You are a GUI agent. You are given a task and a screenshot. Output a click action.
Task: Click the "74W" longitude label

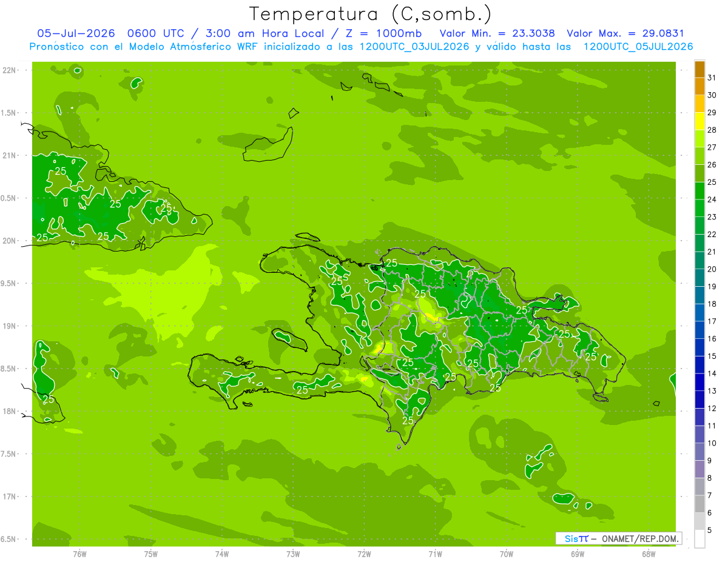[222, 554]
